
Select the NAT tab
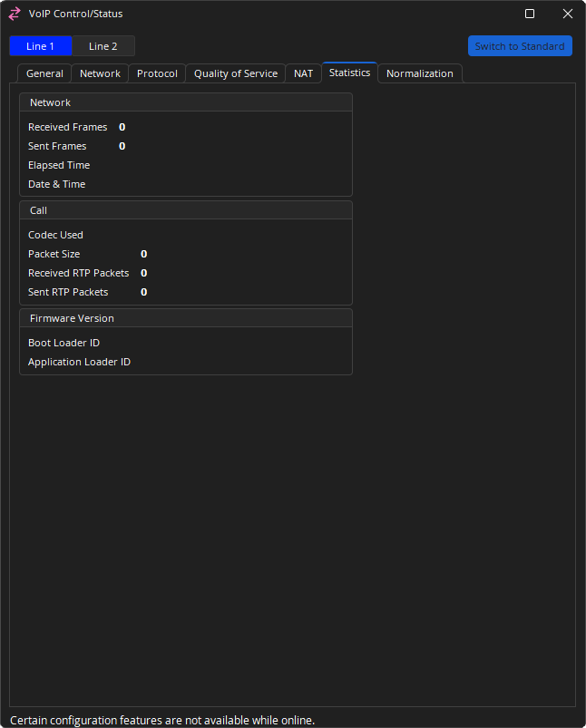303,73
